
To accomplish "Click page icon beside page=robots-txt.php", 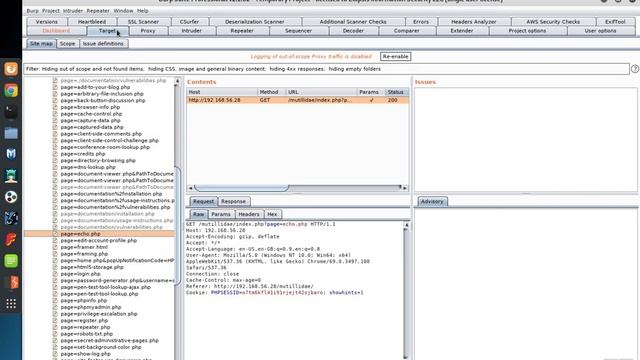I will tap(55, 334).
